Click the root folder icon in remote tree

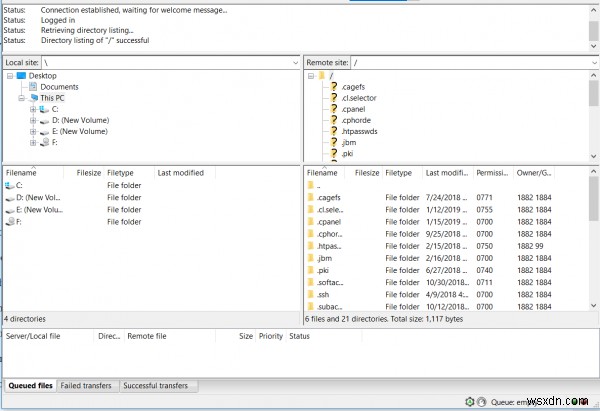click(322, 75)
